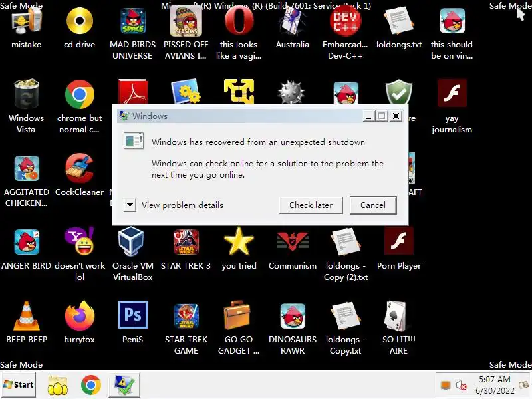The height and width of the screenshot is (399, 532).
Task: Open 'loldongs - Copy.txt' file
Action: click(345, 315)
